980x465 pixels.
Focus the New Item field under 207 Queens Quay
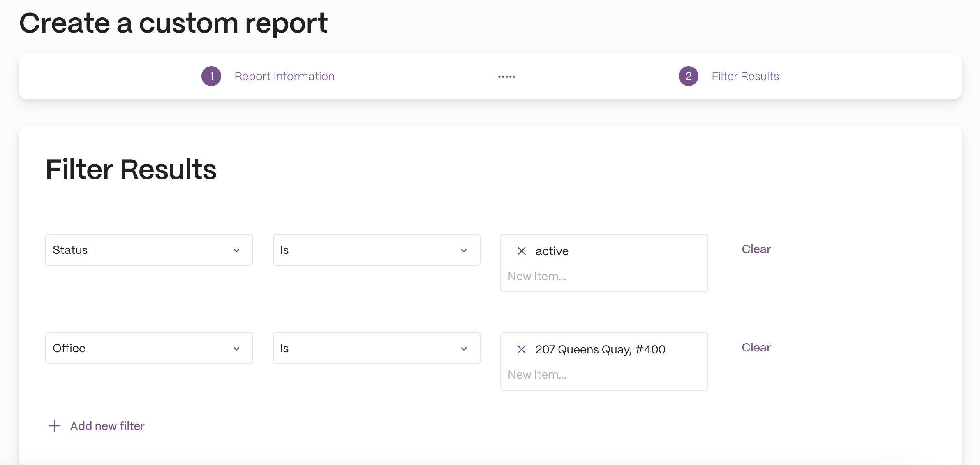[x=604, y=374]
